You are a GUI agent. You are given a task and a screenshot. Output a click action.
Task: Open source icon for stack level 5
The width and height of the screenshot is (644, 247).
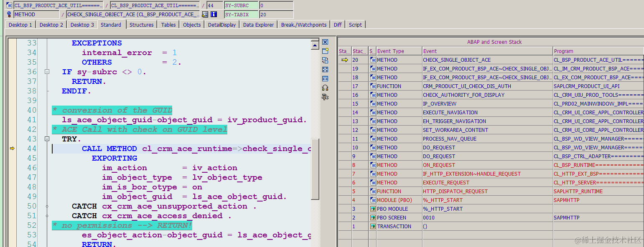click(373, 192)
